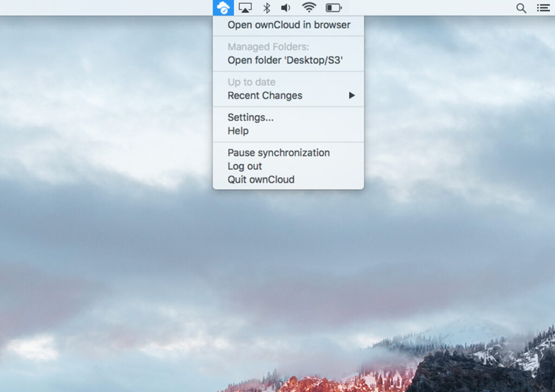Click the greyed 'Up to date' status

251,82
